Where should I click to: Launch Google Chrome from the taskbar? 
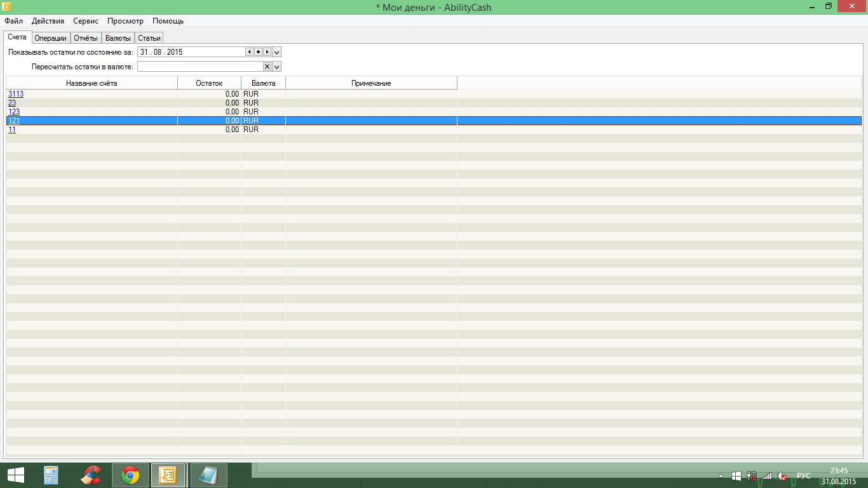pyautogui.click(x=130, y=475)
